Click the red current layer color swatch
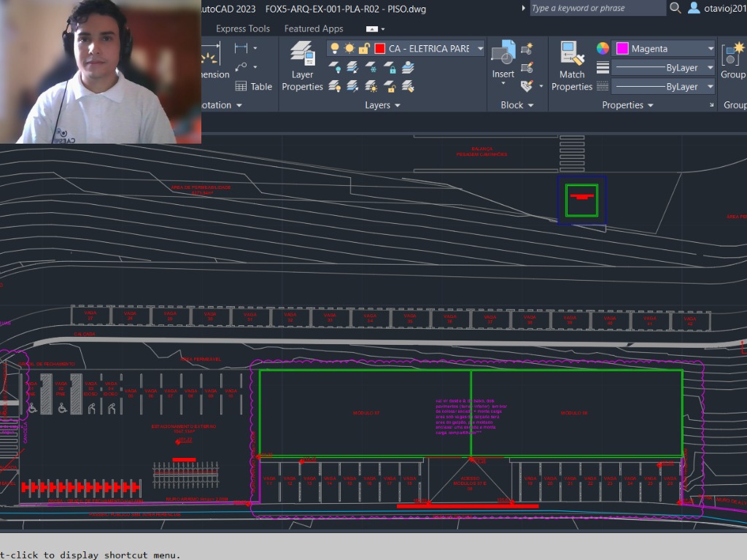 pos(379,49)
